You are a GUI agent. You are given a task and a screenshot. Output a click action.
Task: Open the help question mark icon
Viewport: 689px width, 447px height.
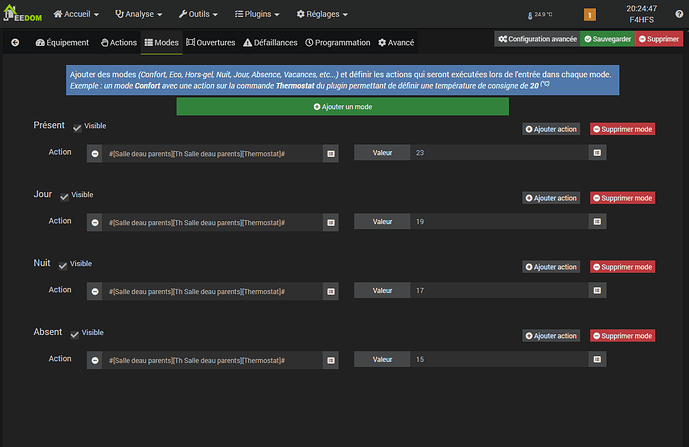(x=679, y=14)
